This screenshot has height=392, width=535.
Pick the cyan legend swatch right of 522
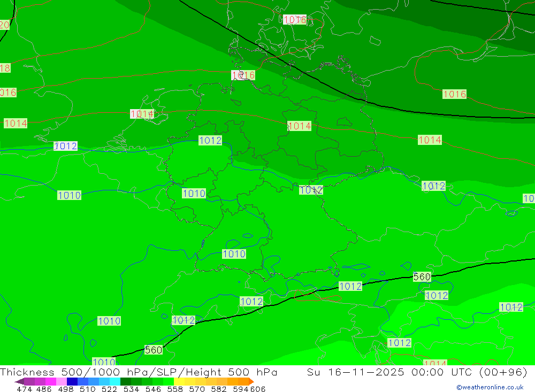pyautogui.click(x=115, y=381)
